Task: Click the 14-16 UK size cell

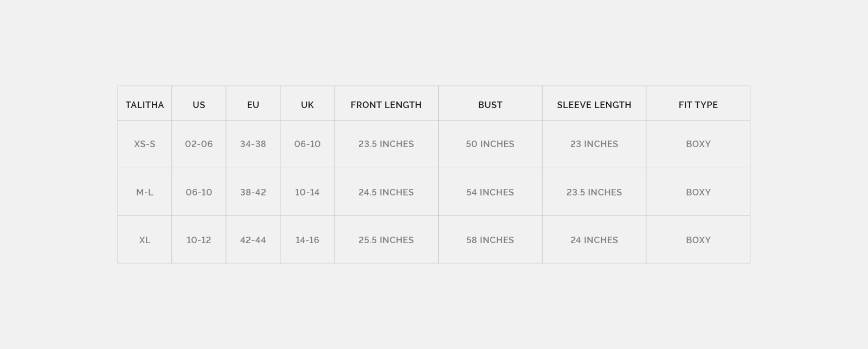Action: click(307, 240)
